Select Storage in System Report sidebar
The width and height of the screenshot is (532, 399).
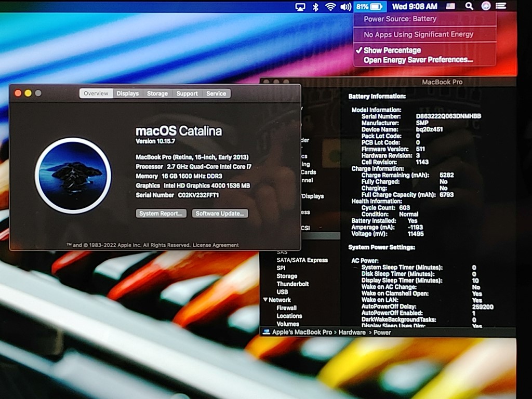(287, 276)
